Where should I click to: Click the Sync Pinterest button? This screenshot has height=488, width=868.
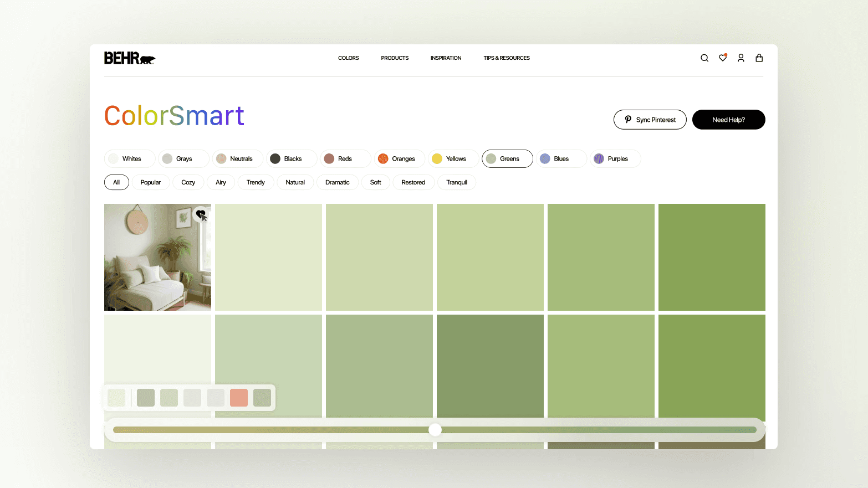click(650, 120)
